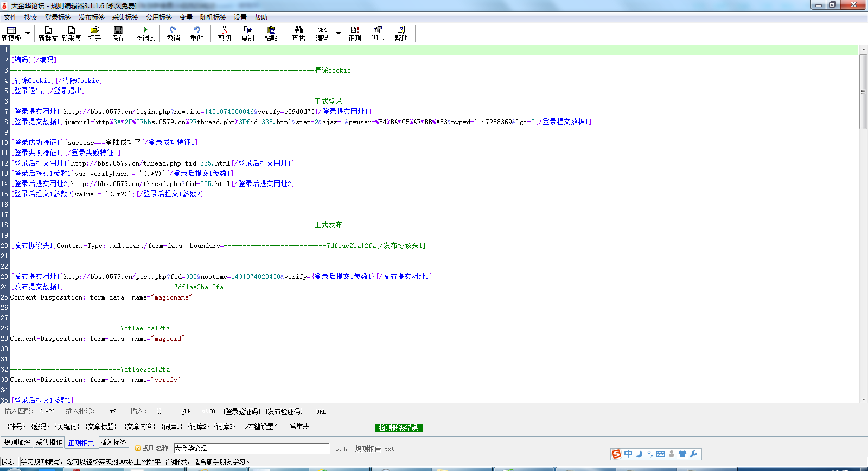This screenshot has height=471, width=868.
Task: Click the 帮助 help icon
Action: point(401,30)
